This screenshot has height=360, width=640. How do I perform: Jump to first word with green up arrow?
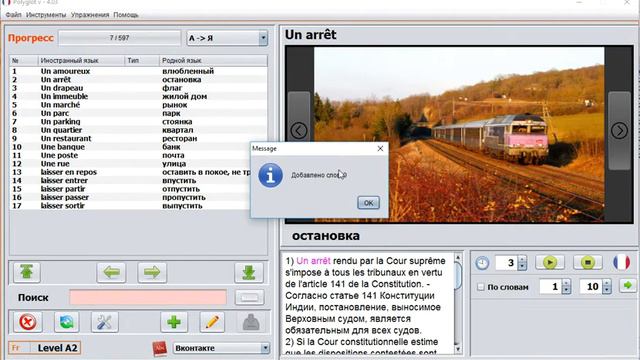click(27, 272)
